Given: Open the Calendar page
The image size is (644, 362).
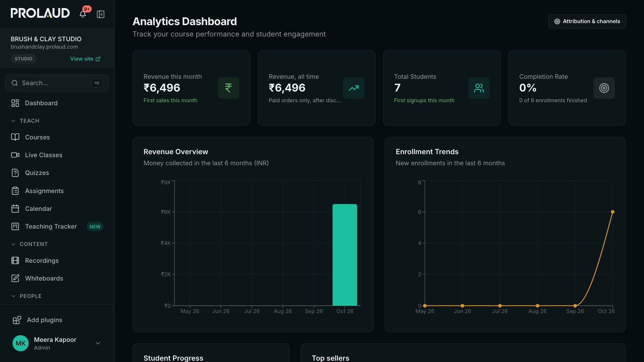Looking at the screenshot, I should (x=57, y=208).
